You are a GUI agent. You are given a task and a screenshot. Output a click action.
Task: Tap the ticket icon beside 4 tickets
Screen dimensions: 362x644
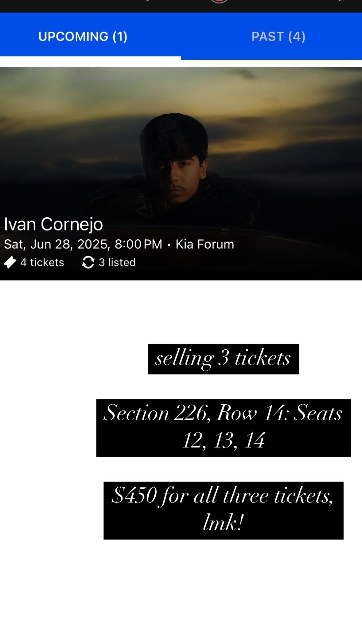tap(10, 262)
